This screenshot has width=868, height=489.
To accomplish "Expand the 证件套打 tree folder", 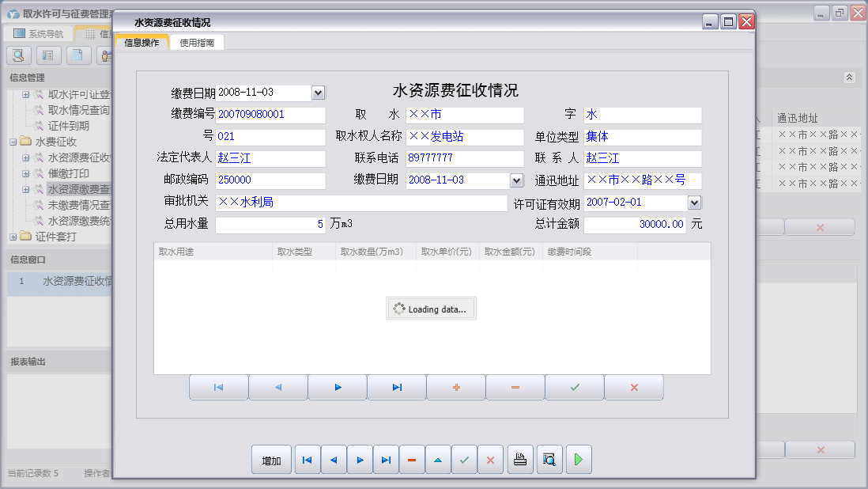I will tap(13, 237).
